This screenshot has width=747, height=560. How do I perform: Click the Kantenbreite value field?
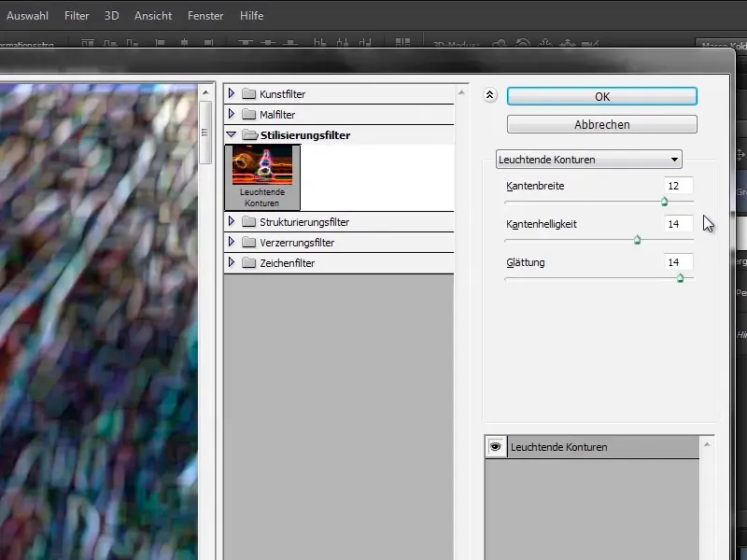(x=679, y=186)
